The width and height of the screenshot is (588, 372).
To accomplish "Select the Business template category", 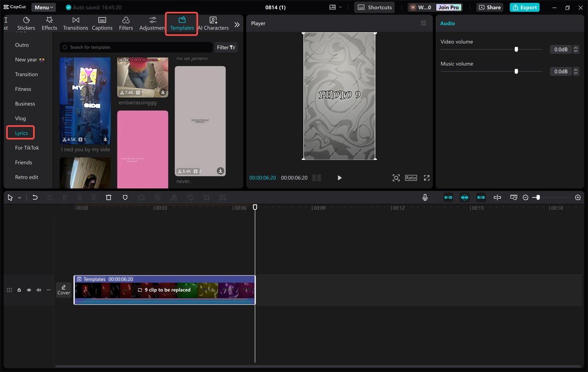I will [25, 104].
